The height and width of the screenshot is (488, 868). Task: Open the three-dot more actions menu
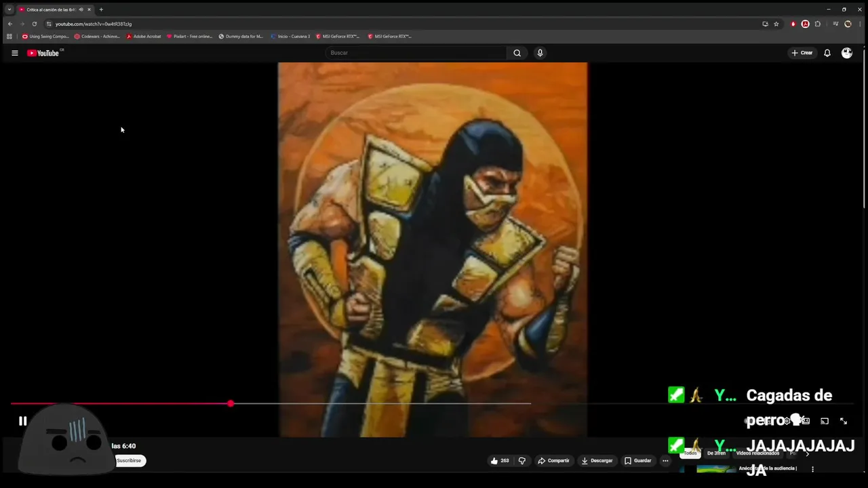click(x=665, y=461)
